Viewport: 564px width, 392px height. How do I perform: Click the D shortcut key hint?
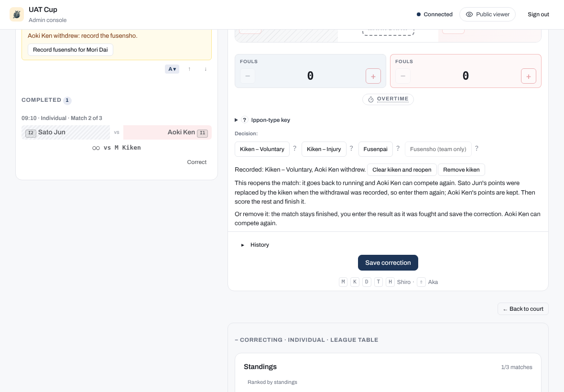pyautogui.click(x=367, y=282)
